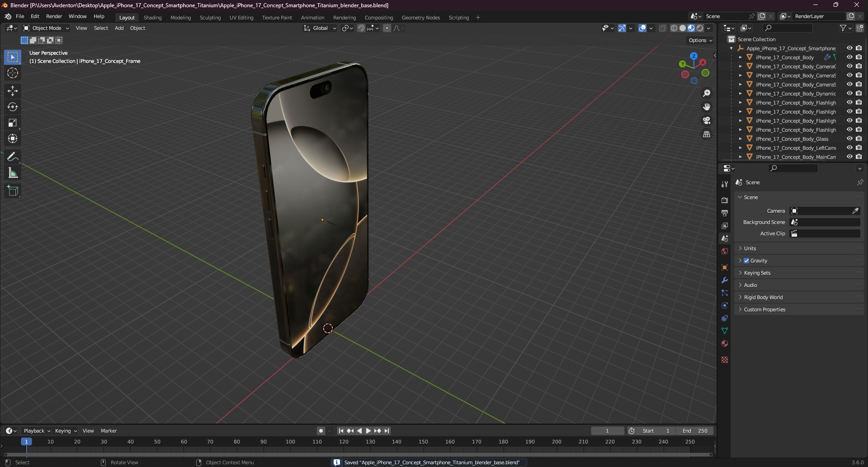The width and height of the screenshot is (868, 467).
Task: Select the Cursor tool in toolbar
Action: (x=13, y=73)
